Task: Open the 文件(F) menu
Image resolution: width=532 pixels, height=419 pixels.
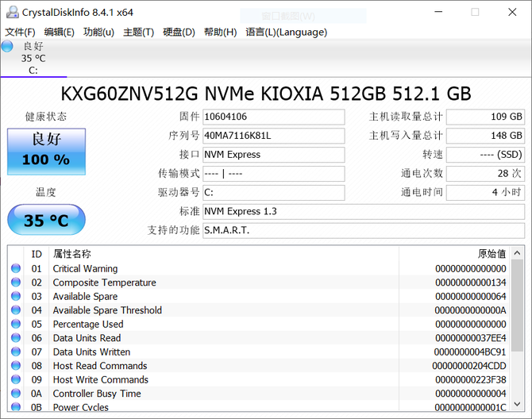Action: [x=20, y=32]
